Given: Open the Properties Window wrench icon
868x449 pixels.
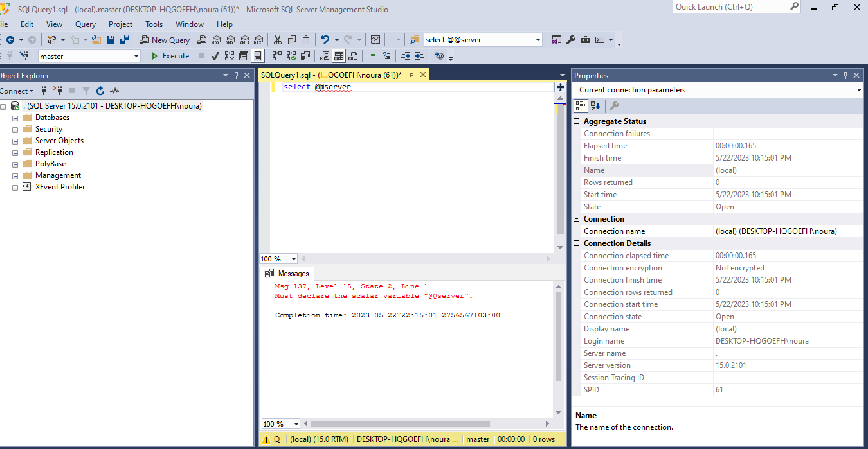Looking at the screenshot, I should (x=571, y=40).
